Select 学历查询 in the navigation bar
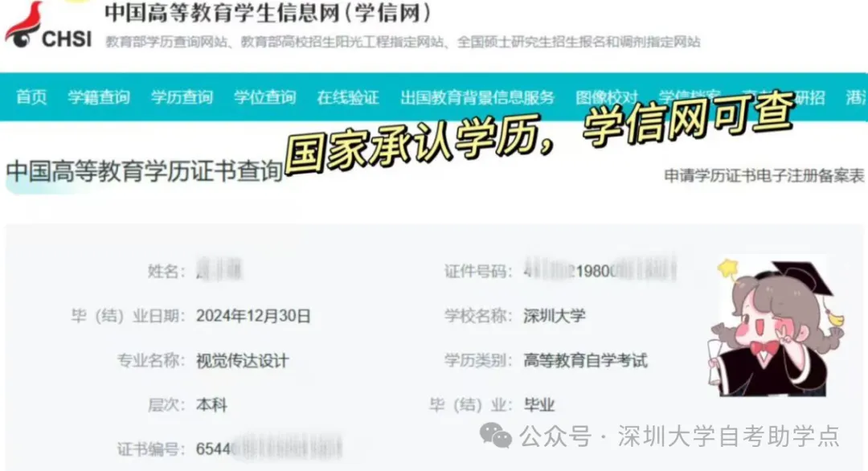 pyautogui.click(x=182, y=97)
